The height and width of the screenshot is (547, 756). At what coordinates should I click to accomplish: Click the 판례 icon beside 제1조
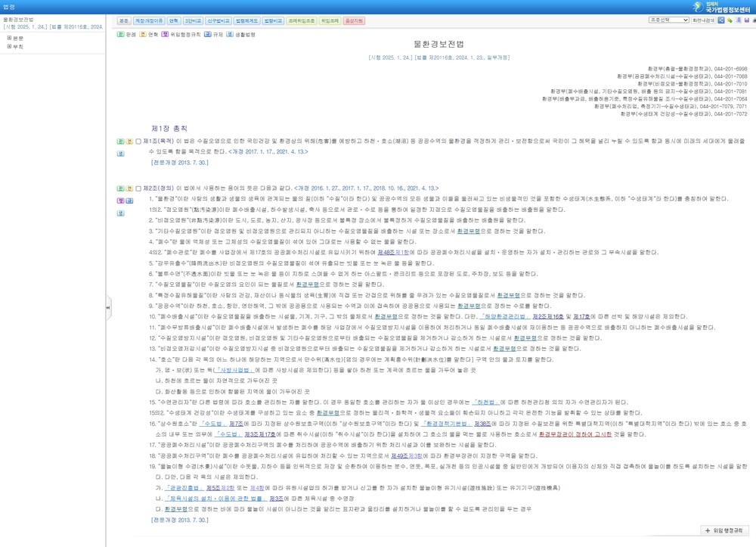pyautogui.click(x=119, y=141)
